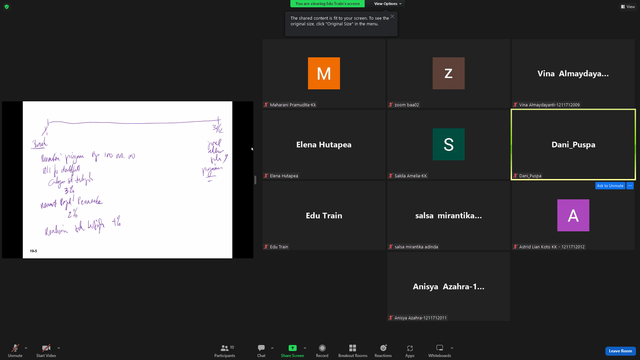The width and height of the screenshot is (640, 360).
Task: Select Vina Almaydayanti participant tile
Action: pos(573,73)
